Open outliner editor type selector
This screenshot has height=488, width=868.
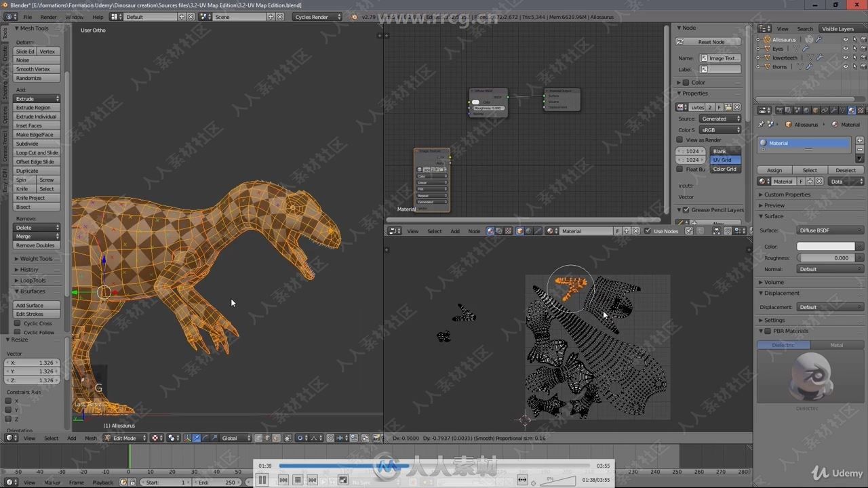coord(764,28)
